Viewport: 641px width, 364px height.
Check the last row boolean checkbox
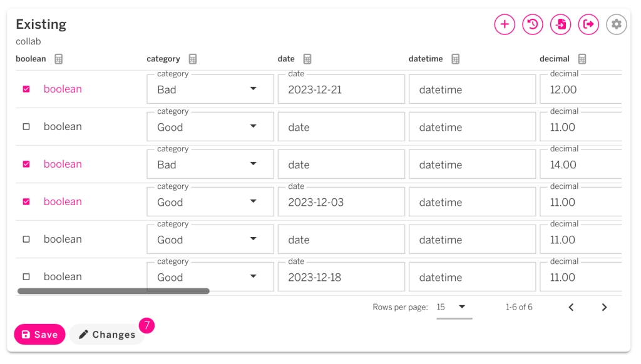click(x=26, y=276)
